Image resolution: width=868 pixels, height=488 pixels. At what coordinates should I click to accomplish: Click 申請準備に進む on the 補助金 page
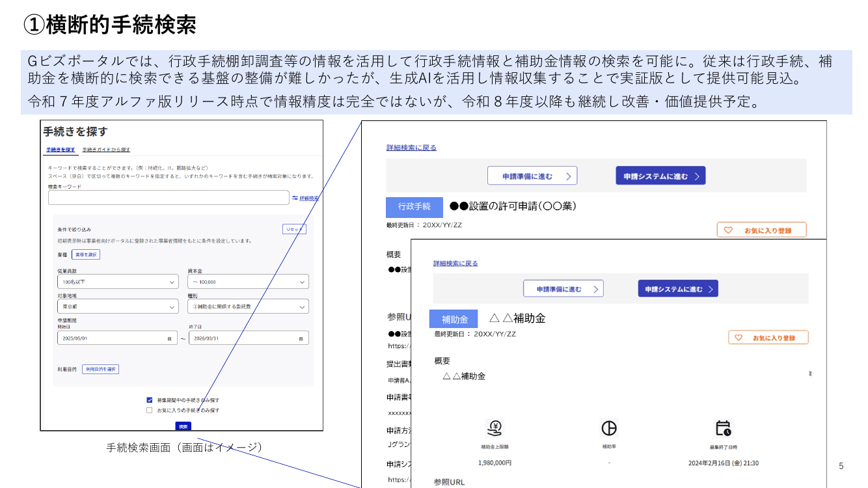tap(563, 289)
